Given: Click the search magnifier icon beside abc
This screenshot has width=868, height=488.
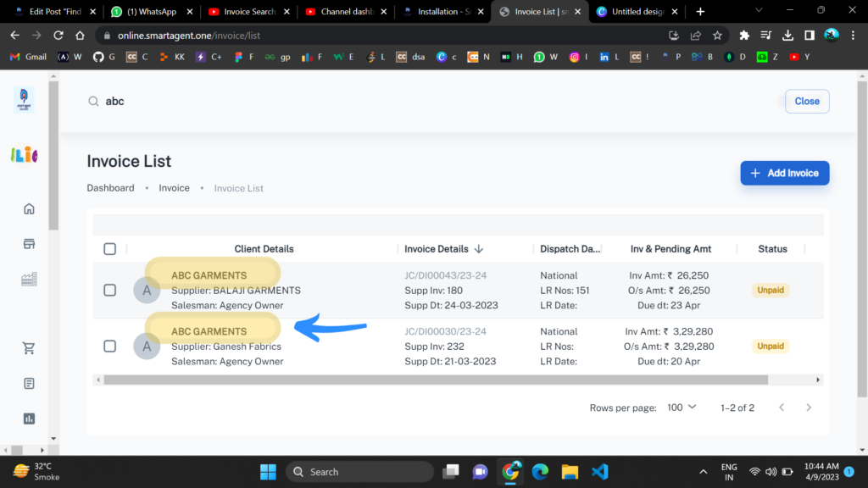Looking at the screenshot, I should [93, 101].
